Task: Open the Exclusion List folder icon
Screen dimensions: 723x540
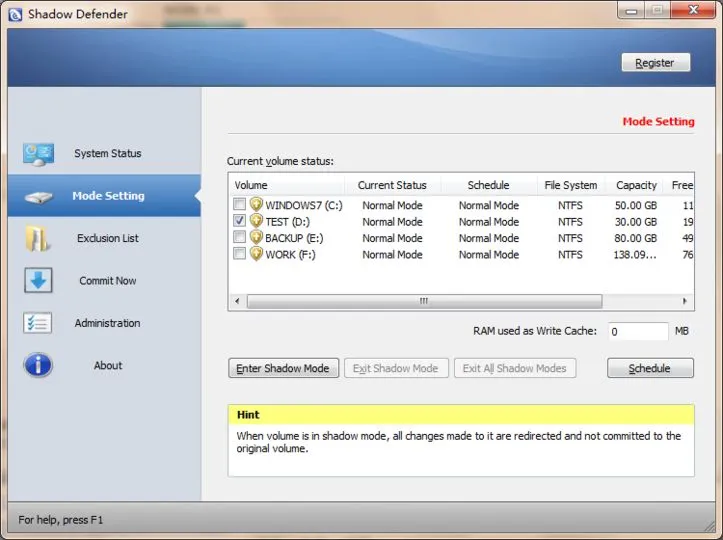Action: coord(37,238)
